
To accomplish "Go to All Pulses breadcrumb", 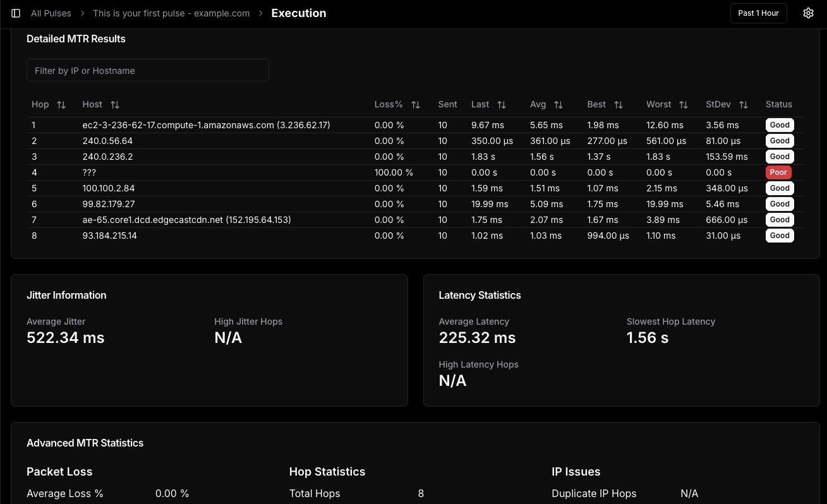I will [x=51, y=13].
